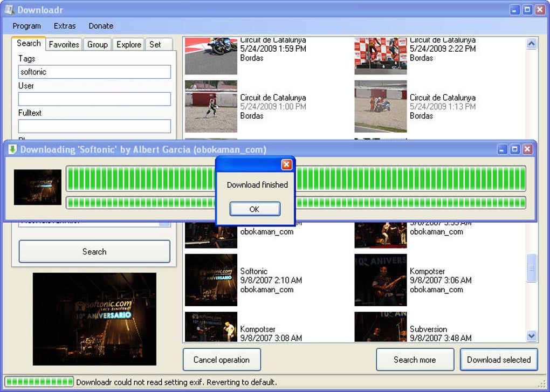Click OK in the Download finished dialog
The height and width of the screenshot is (392, 550).
pos(255,209)
